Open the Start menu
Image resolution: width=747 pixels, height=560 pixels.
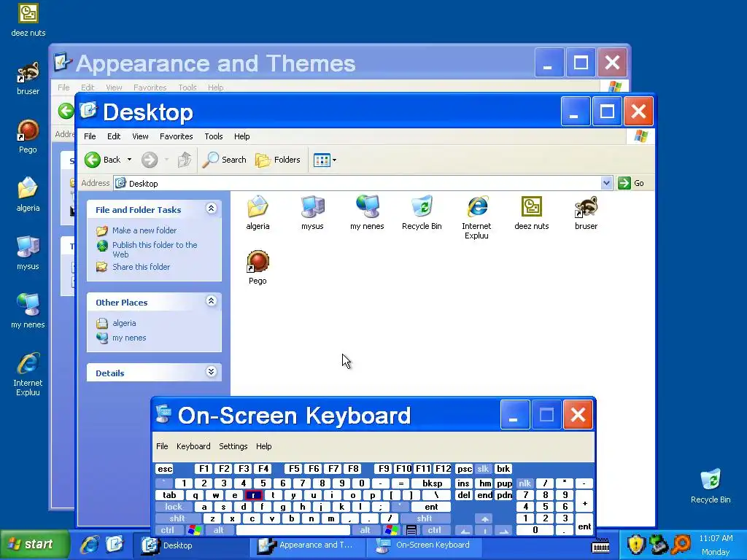click(34, 544)
